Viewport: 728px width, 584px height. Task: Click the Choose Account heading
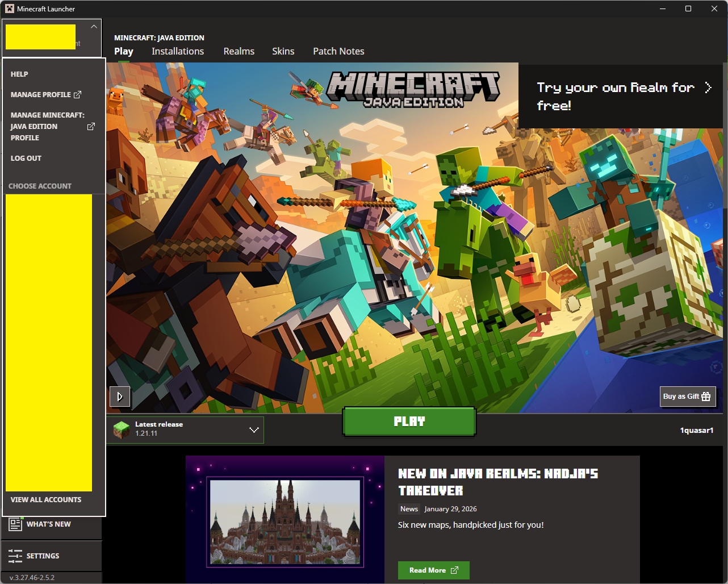pyautogui.click(x=40, y=186)
